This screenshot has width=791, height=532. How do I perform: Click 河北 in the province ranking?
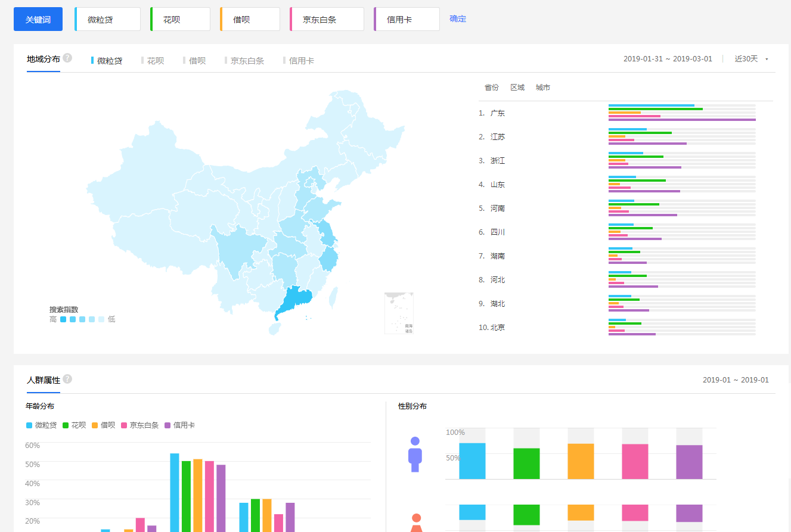(498, 280)
